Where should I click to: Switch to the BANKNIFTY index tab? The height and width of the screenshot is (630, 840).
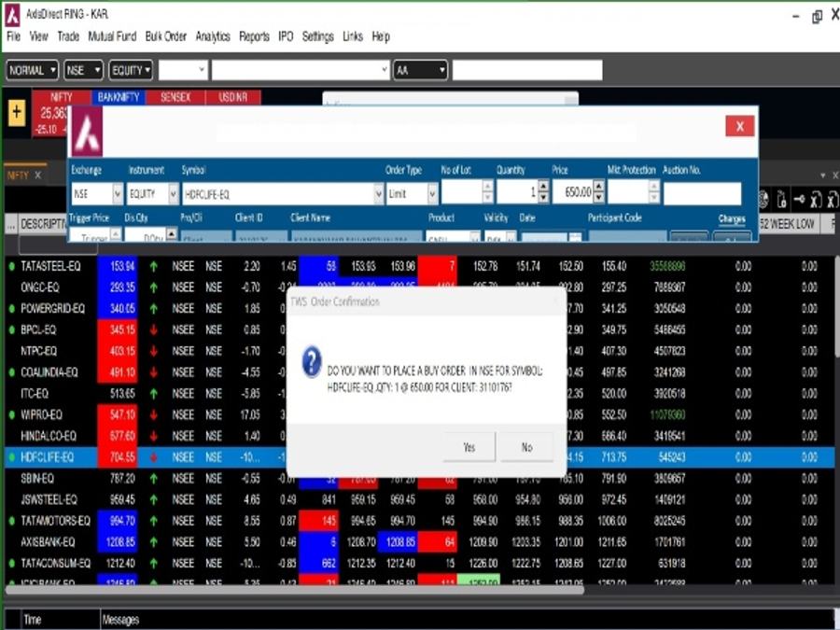coord(119,97)
